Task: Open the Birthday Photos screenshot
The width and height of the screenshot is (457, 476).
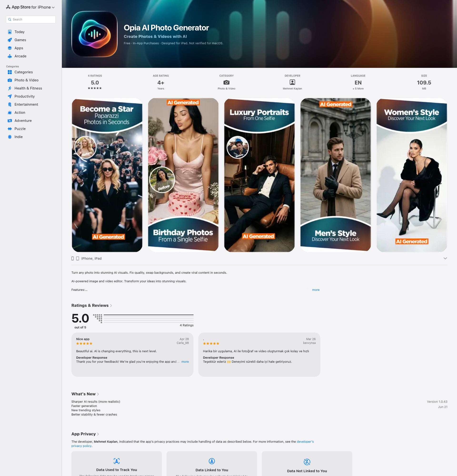Action: point(183,175)
